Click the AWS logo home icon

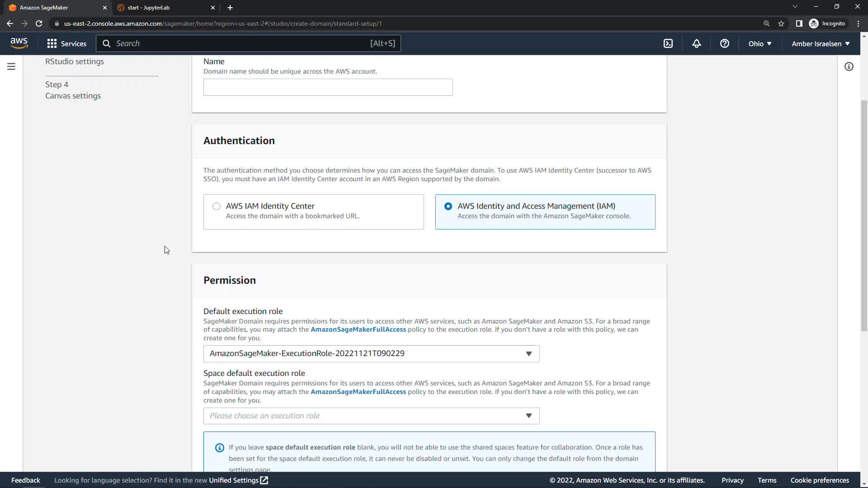click(x=19, y=43)
